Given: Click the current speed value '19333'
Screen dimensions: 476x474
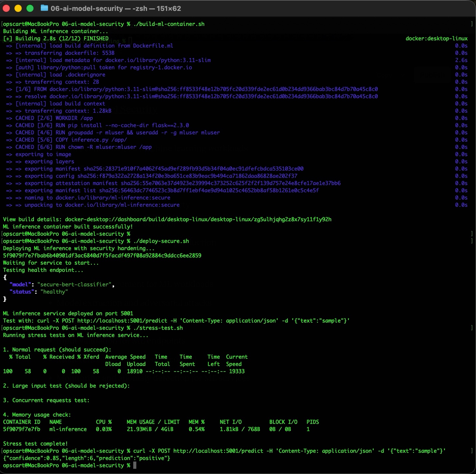Looking at the screenshot, I should pyautogui.click(x=237, y=371).
